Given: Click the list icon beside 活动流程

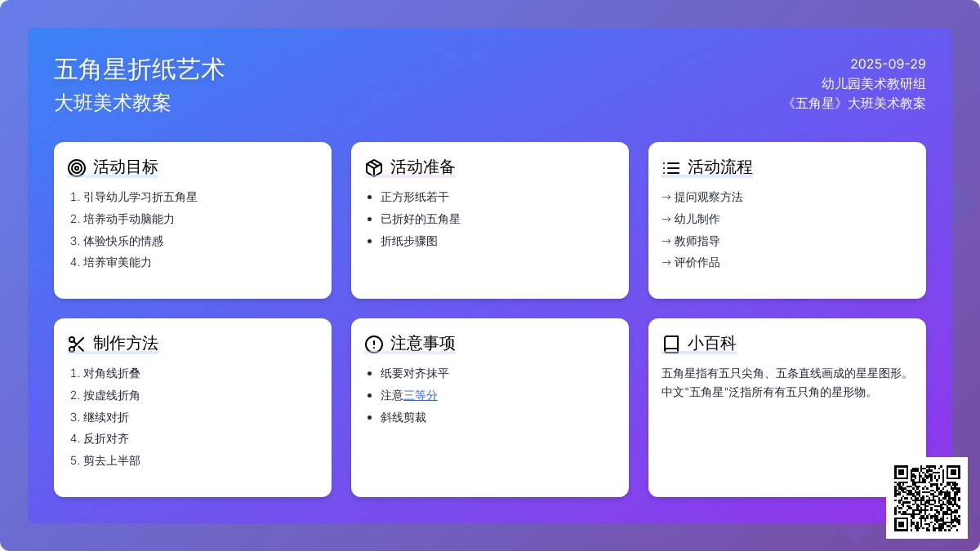Looking at the screenshot, I should (x=671, y=168).
